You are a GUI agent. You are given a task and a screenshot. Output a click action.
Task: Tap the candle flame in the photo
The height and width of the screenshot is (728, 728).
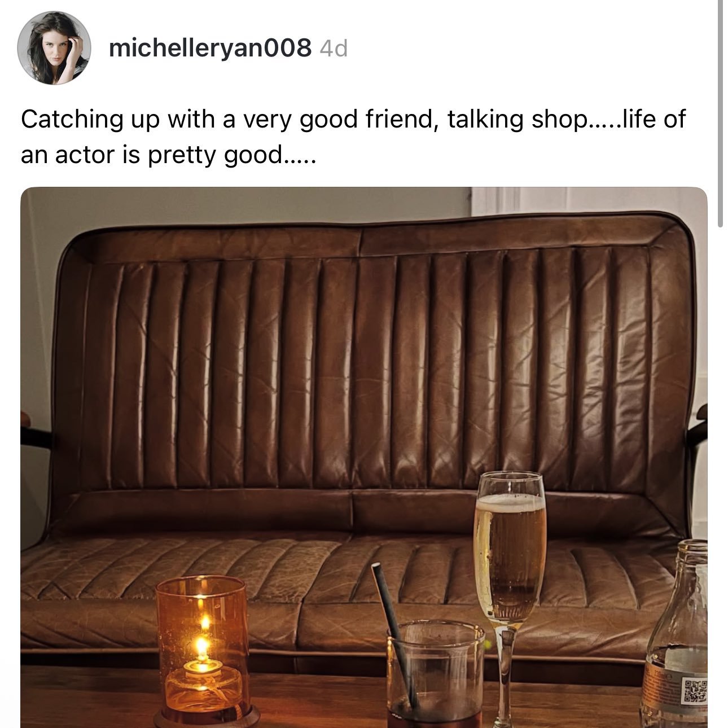[x=202, y=643]
